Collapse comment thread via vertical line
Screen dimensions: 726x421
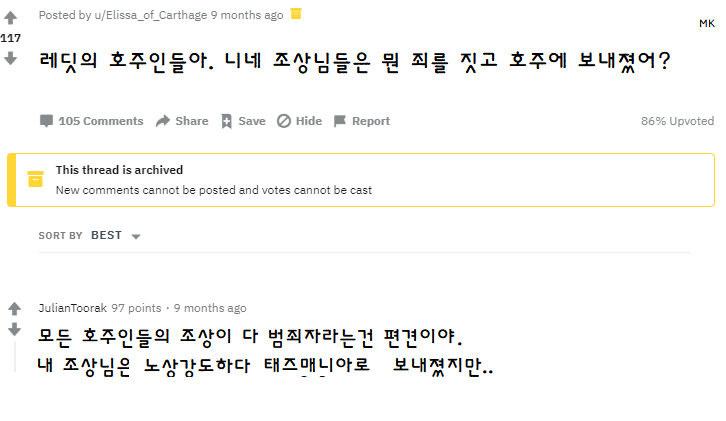[15, 357]
